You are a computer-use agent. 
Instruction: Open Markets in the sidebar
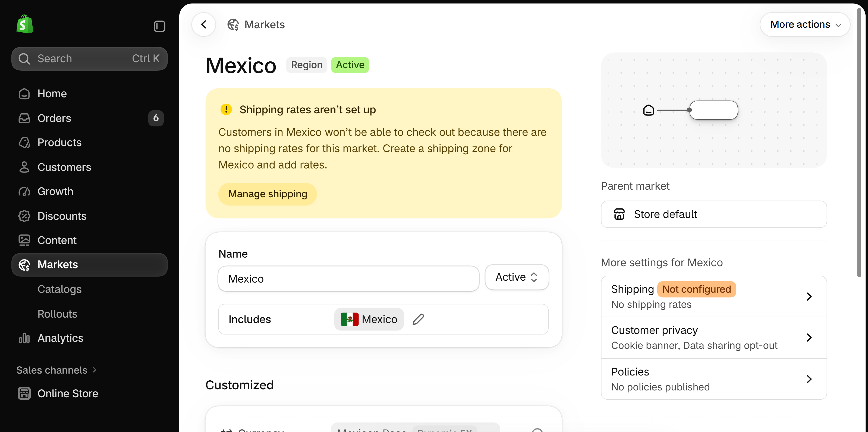point(90,265)
